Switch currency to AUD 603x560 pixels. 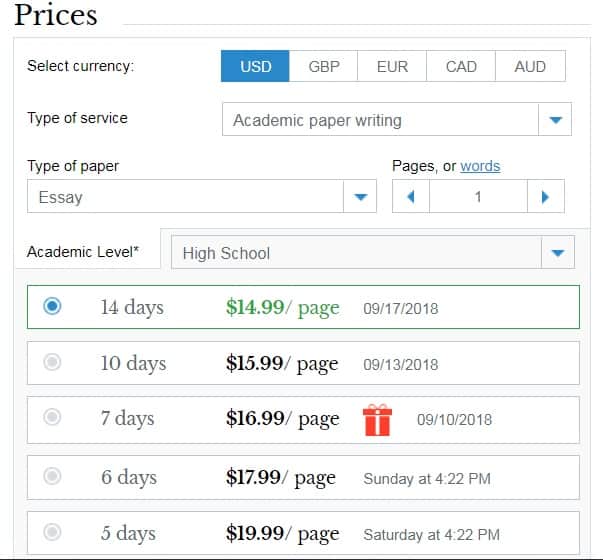530,66
